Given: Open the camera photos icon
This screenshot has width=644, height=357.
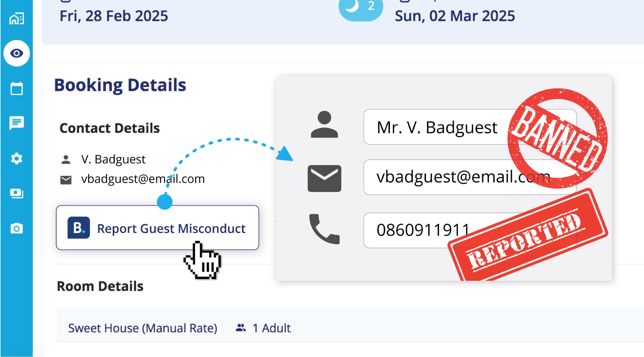Looking at the screenshot, I should [x=17, y=228].
